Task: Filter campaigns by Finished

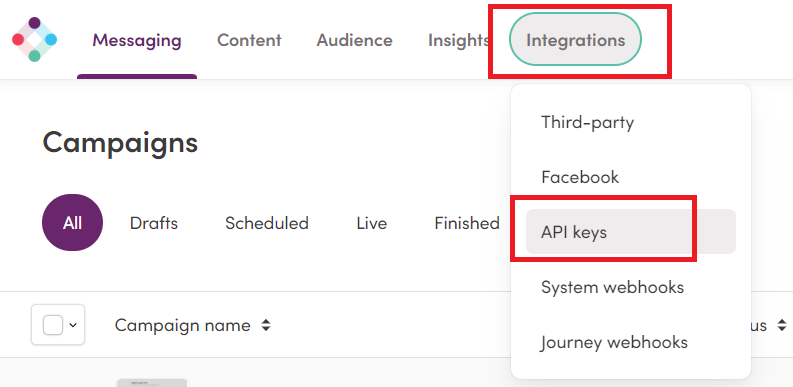Action: (x=467, y=223)
